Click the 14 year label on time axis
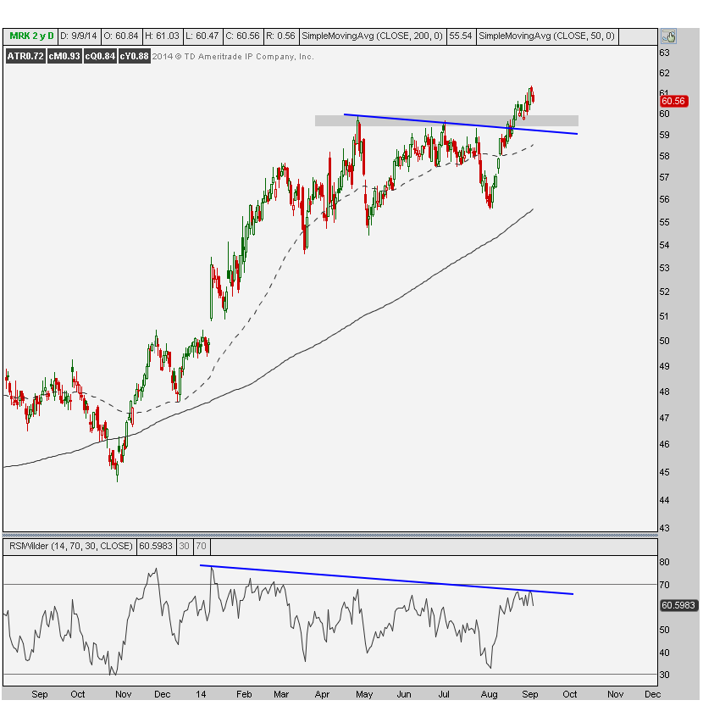 201,694
